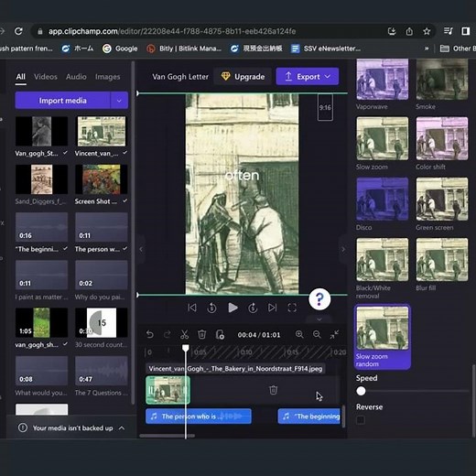Click the Upgrade button
This screenshot has width=476, height=476.
pos(243,76)
